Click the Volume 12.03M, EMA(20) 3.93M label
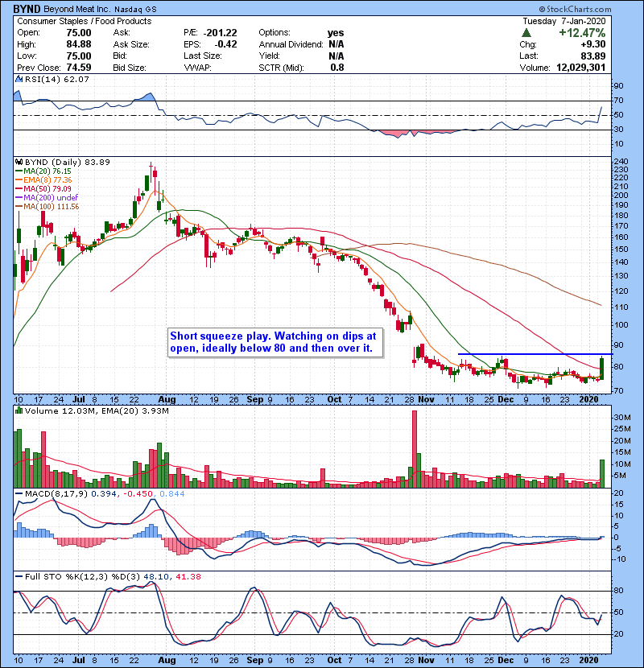644x668 pixels. coord(97,410)
